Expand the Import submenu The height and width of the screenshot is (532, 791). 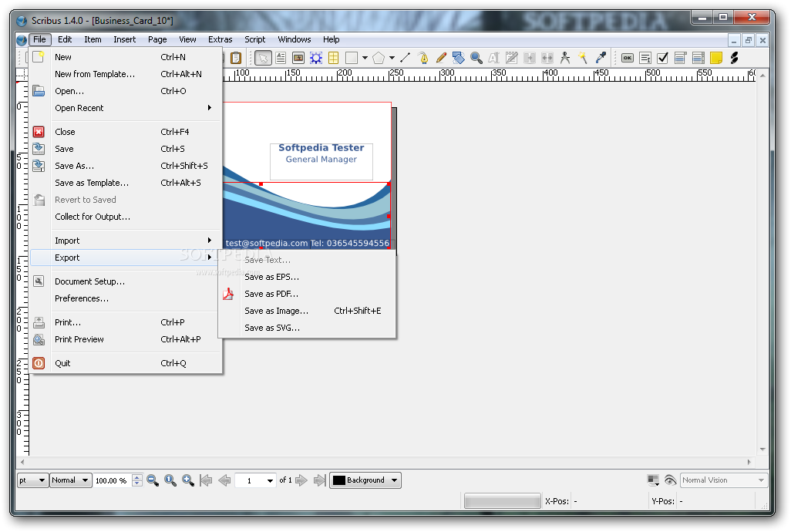point(126,241)
